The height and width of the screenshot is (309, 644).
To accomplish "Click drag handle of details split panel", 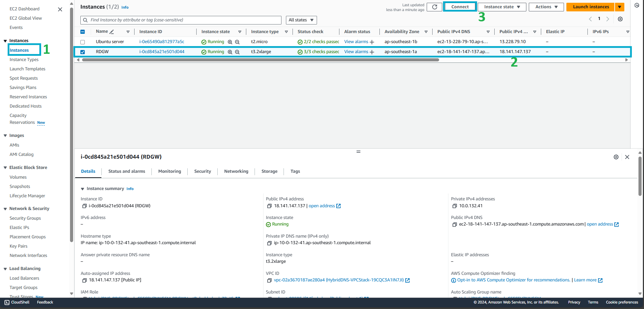I will 358,152.
